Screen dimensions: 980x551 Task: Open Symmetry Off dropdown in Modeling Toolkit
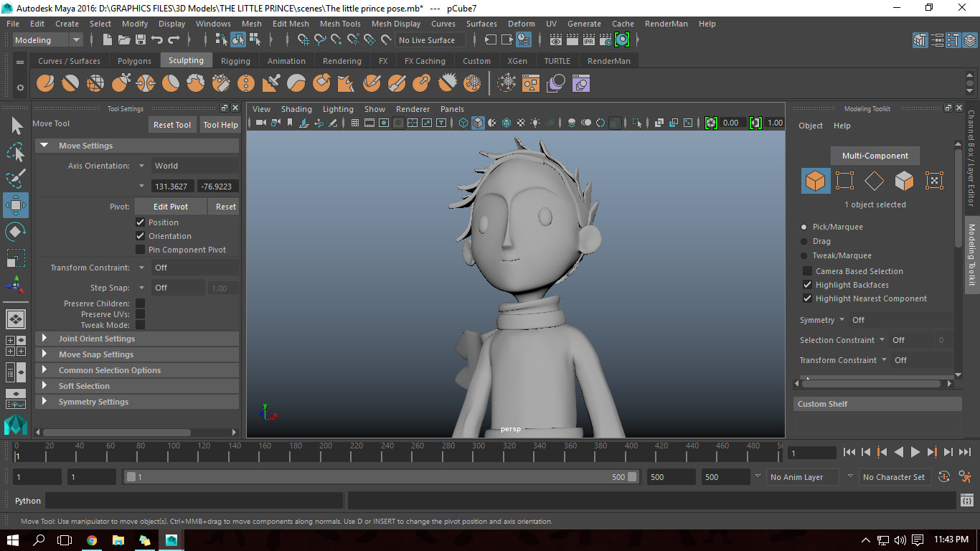coord(901,320)
